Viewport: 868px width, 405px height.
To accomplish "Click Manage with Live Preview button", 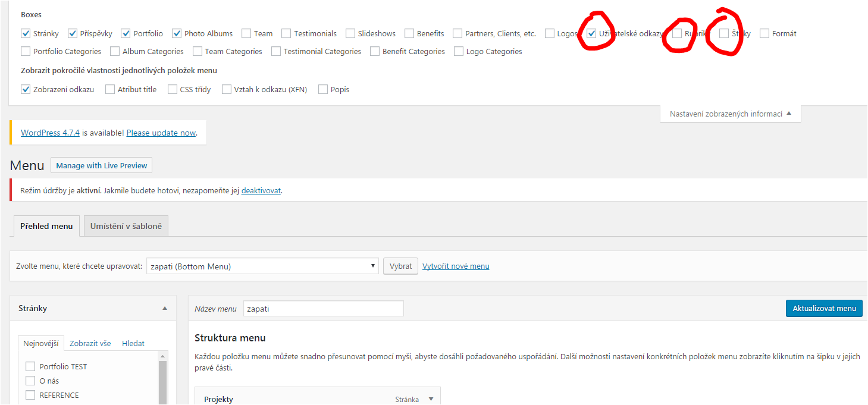I will tap(101, 165).
